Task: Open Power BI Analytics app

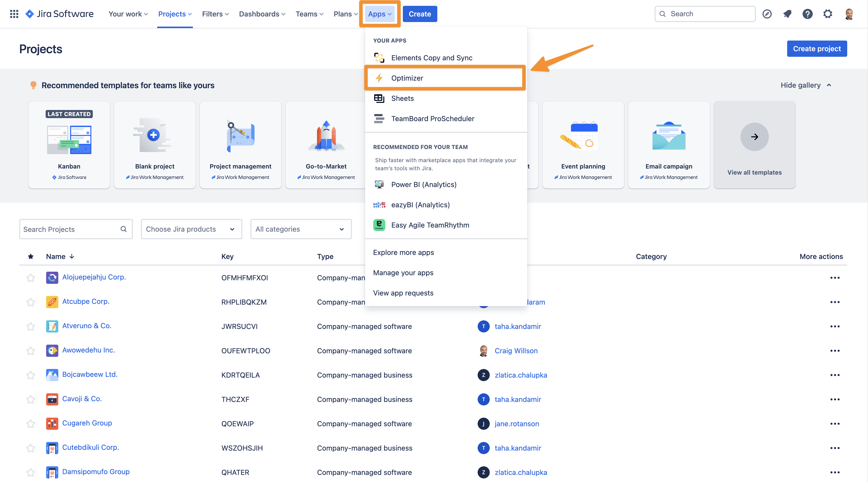Action: tap(424, 184)
